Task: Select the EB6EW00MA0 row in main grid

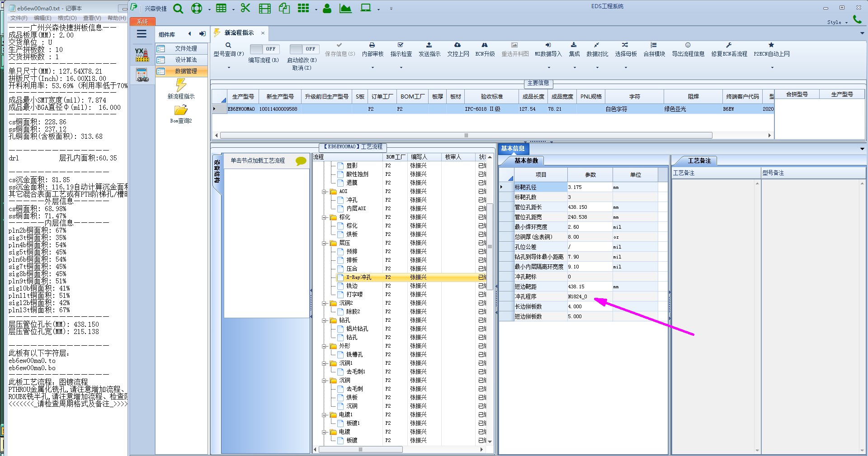Action: click(493, 109)
